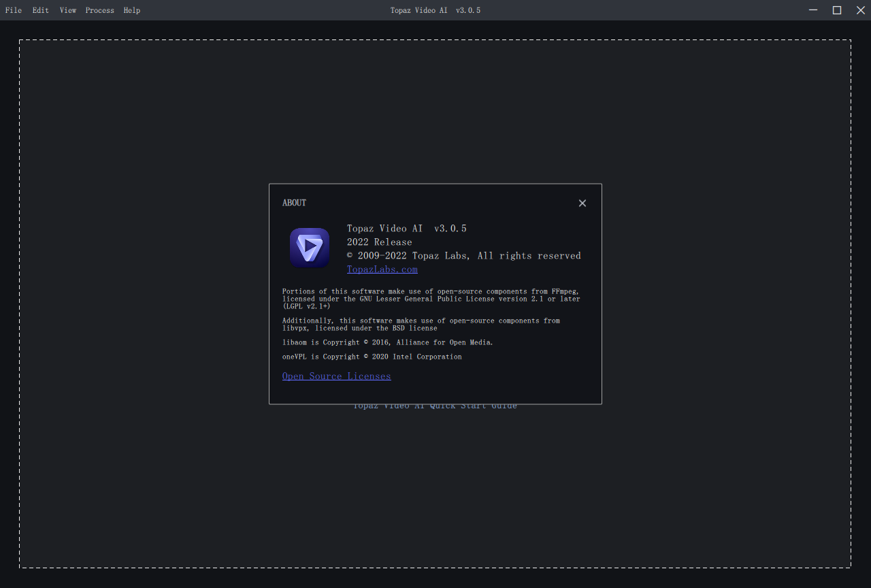Minimize the Topaz Video AI window

click(x=813, y=10)
